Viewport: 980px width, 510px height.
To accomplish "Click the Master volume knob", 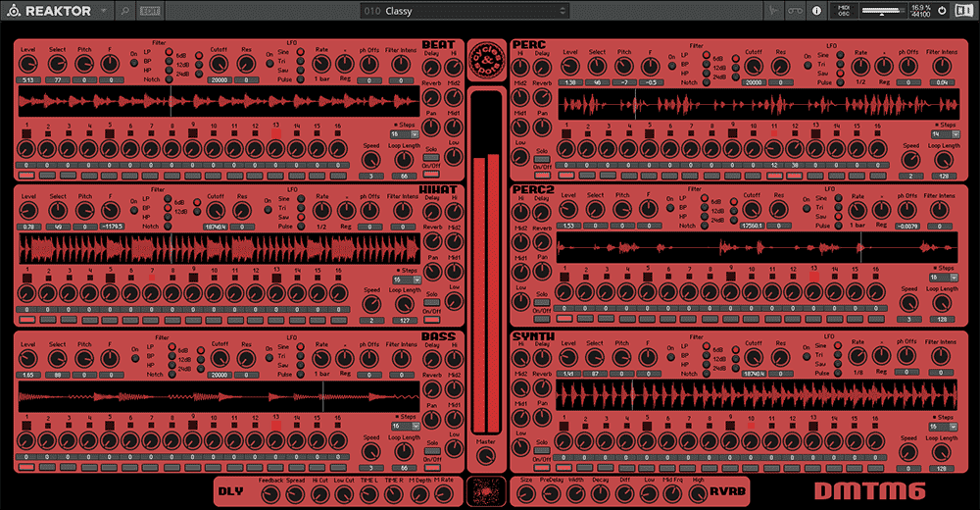I will pos(486,456).
